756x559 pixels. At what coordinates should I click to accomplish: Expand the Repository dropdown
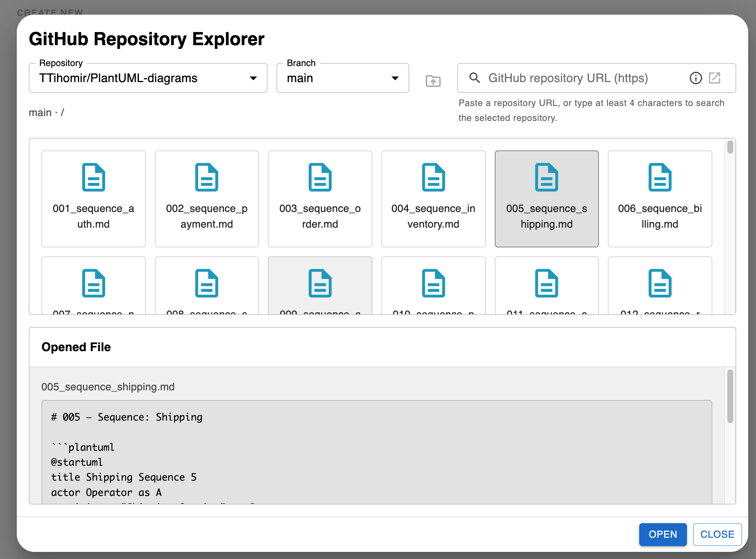click(x=148, y=78)
